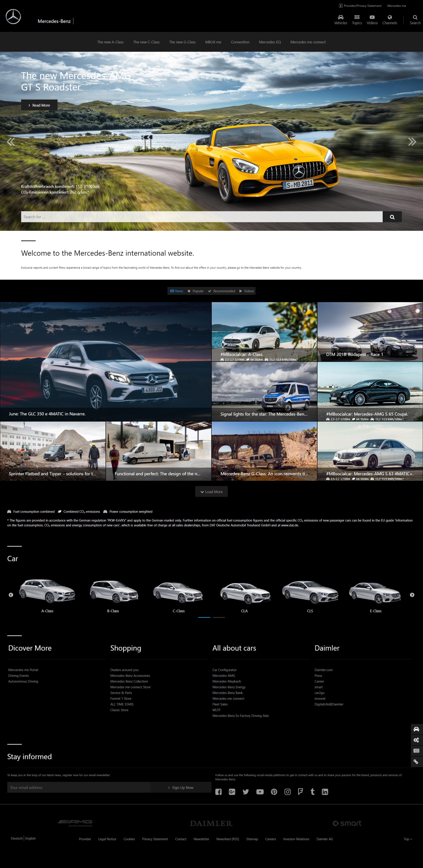Open the Foursquare social icon
423x868 pixels.
(300, 792)
